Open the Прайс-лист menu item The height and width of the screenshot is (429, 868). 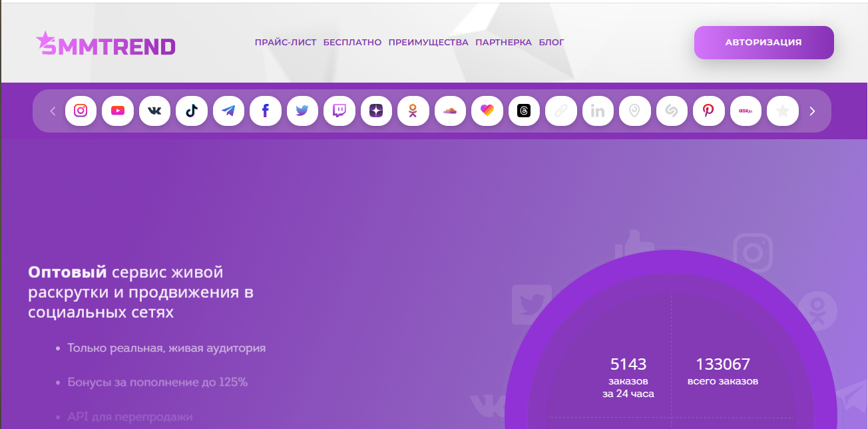click(x=286, y=42)
